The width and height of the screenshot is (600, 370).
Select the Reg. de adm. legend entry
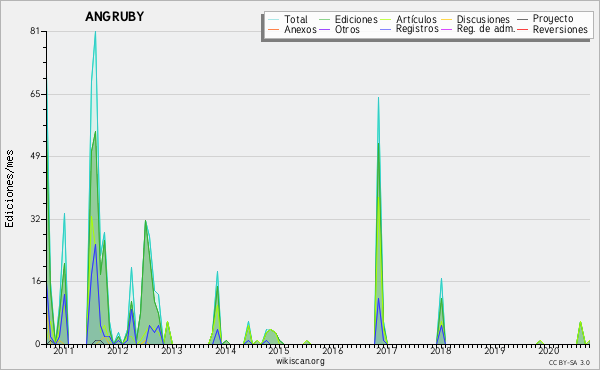[486, 29]
